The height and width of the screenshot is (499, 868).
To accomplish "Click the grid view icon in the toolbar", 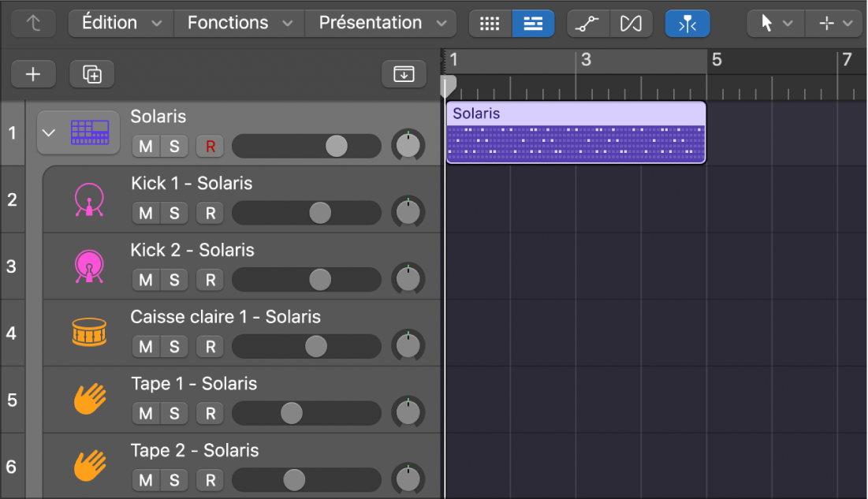I will tap(490, 23).
